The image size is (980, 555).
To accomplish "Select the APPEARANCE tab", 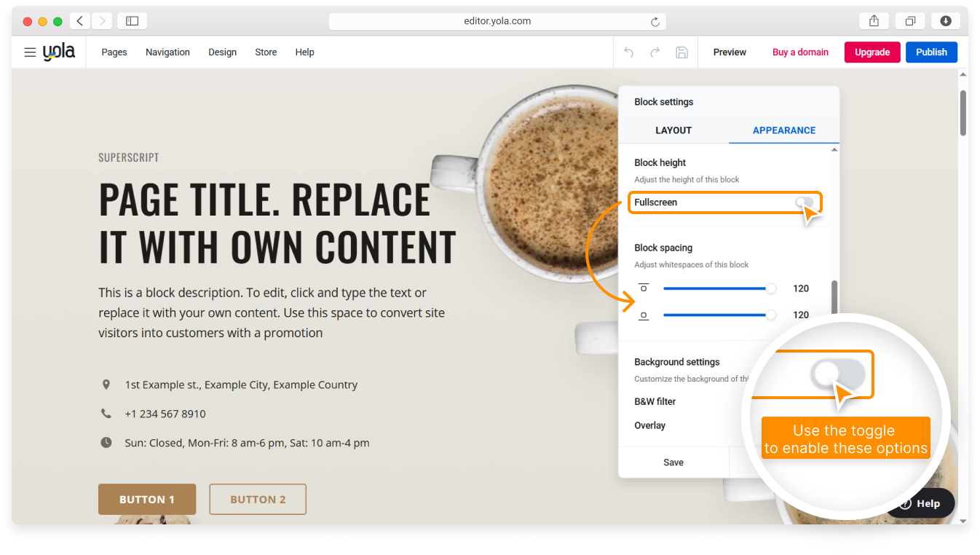I will (784, 130).
